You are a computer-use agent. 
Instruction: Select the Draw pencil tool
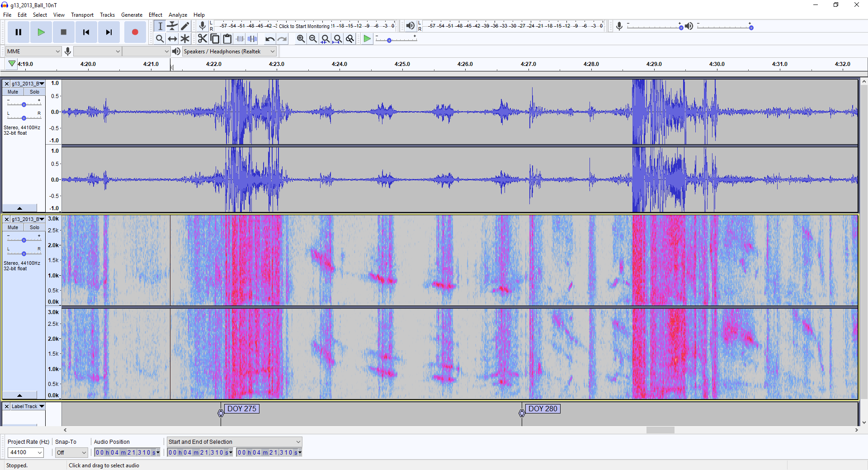pyautogui.click(x=185, y=26)
